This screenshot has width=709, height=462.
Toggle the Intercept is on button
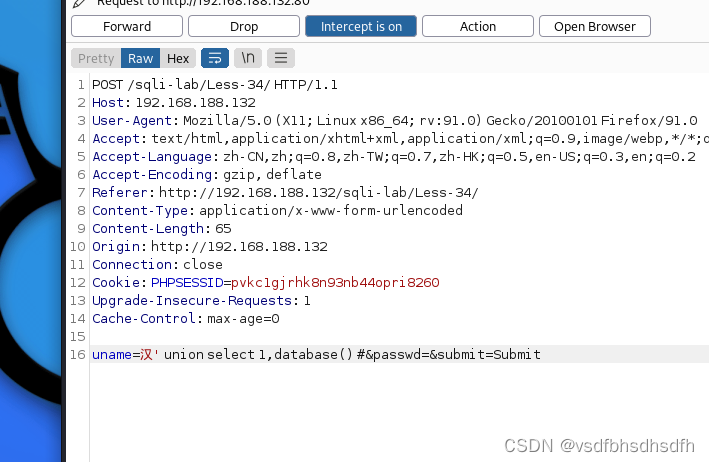pyautogui.click(x=361, y=26)
